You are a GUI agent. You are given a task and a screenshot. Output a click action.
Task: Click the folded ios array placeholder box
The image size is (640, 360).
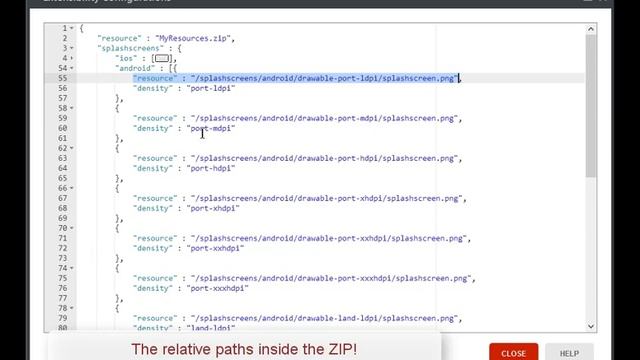tap(162, 58)
